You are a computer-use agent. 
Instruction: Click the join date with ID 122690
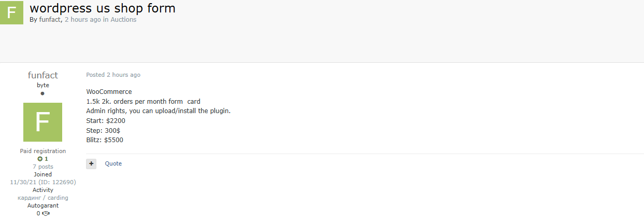(42, 182)
